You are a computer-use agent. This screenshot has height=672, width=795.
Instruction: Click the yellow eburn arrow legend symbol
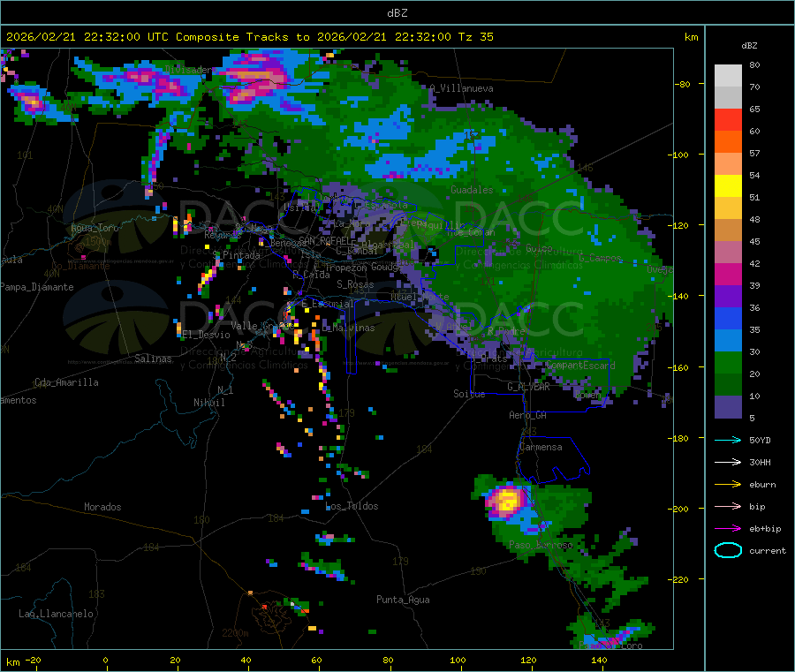pos(728,485)
